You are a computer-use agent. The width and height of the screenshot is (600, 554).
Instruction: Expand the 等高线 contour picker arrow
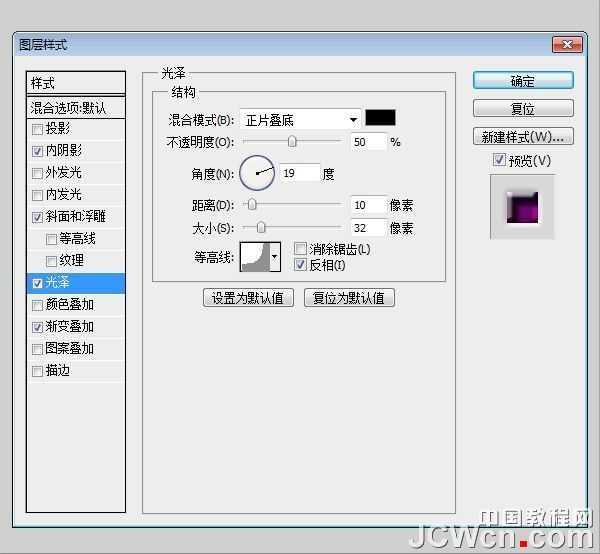(275, 257)
